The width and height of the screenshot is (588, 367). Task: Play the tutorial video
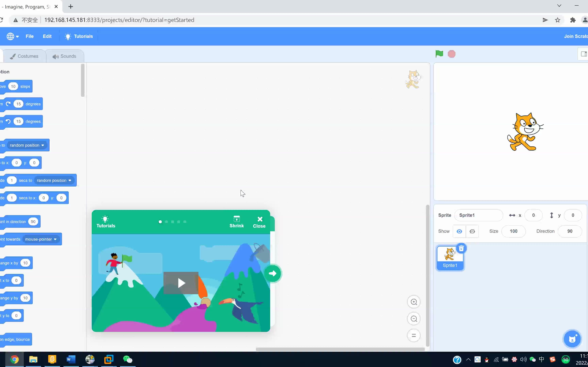181,283
